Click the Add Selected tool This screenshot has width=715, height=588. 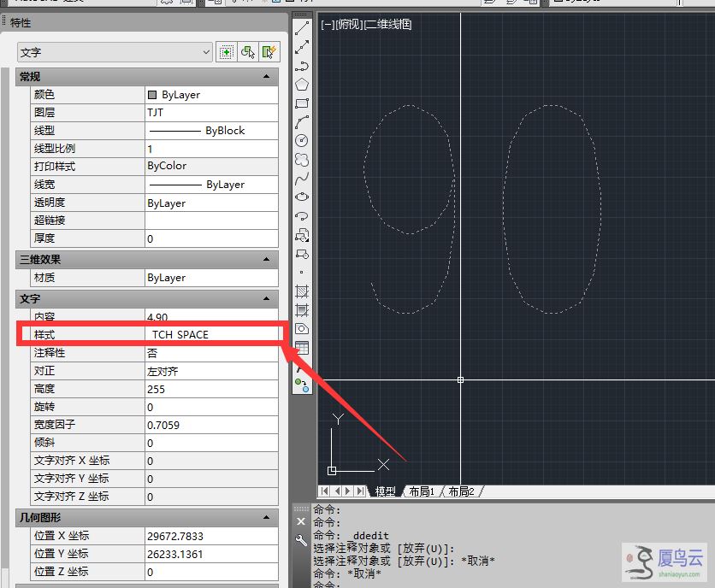tap(302, 385)
